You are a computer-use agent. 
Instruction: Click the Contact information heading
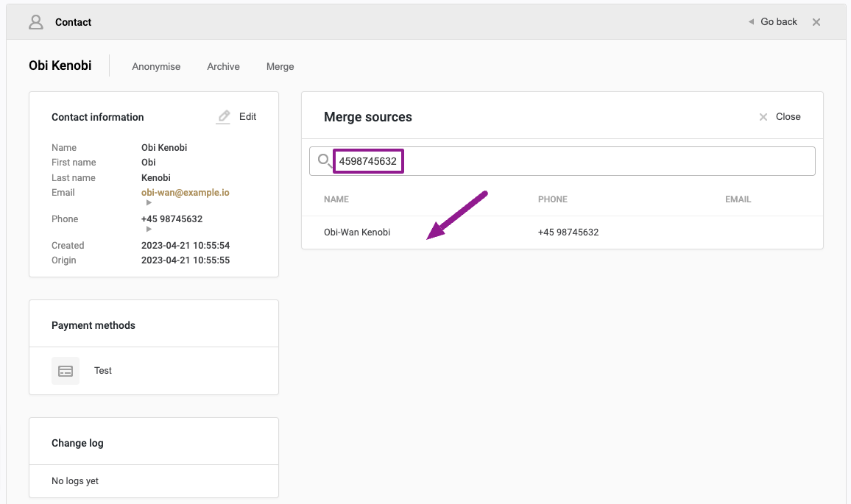(x=98, y=117)
